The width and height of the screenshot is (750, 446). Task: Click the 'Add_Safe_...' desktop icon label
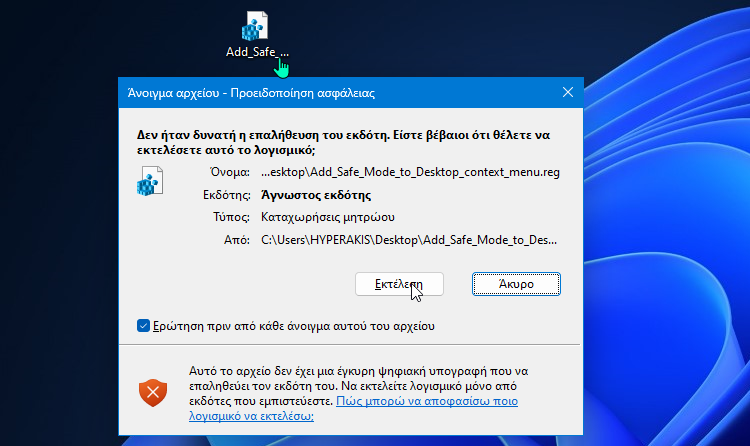click(257, 52)
